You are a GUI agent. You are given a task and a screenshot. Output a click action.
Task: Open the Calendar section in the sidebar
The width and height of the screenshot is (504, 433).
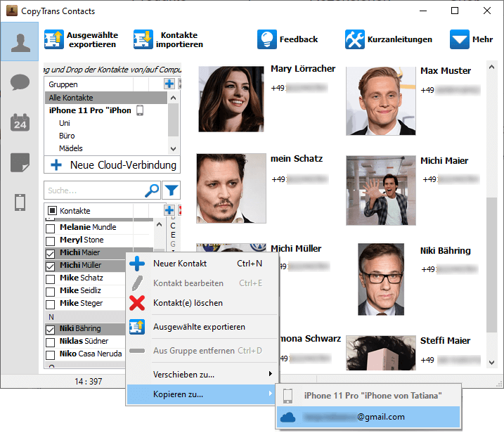coord(20,122)
